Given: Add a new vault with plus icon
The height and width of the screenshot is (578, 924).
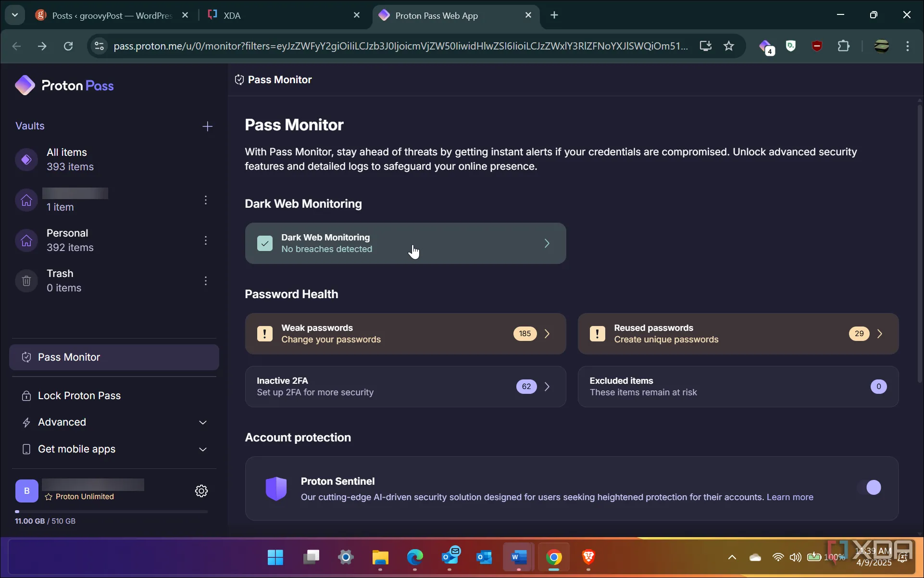Looking at the screenshot, I should [207, 126].
